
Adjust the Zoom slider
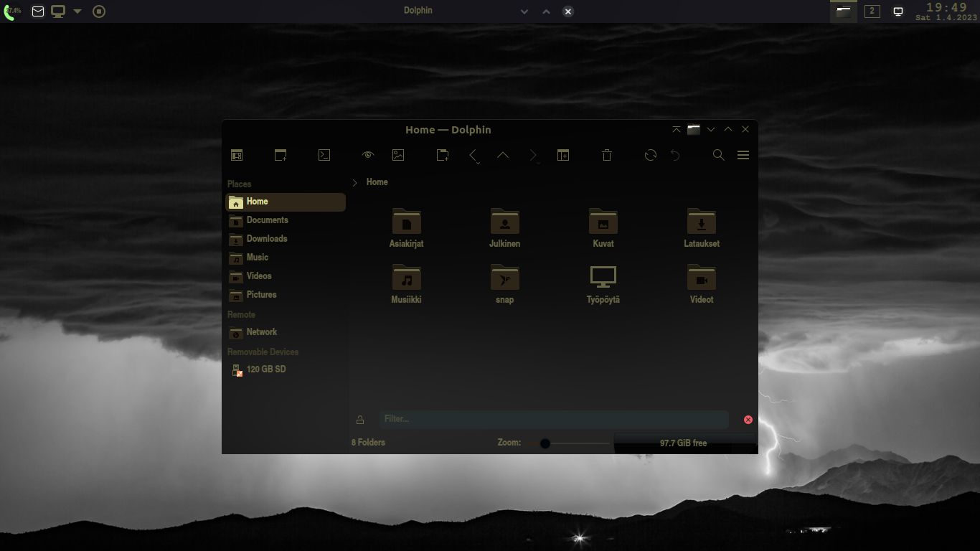click(x=545, y=443)
